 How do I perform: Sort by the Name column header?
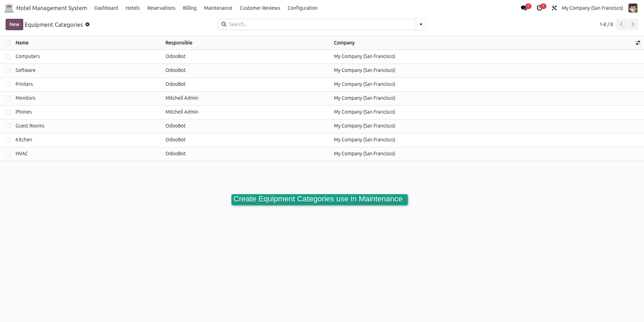pyautogui.click(x=22, y=43)
